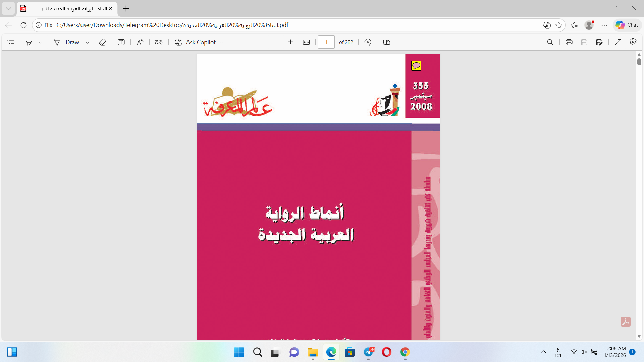Select the Erase tool
This screenshot has height=362, width=644.
click(x=103, y=42)
